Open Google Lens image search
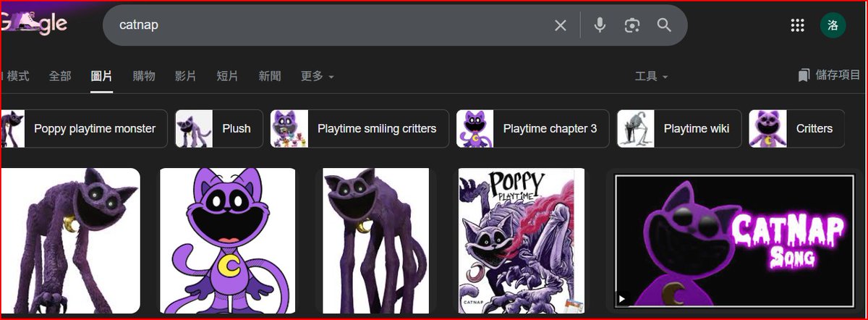This screenshot has width=868, height=320. 632,25
